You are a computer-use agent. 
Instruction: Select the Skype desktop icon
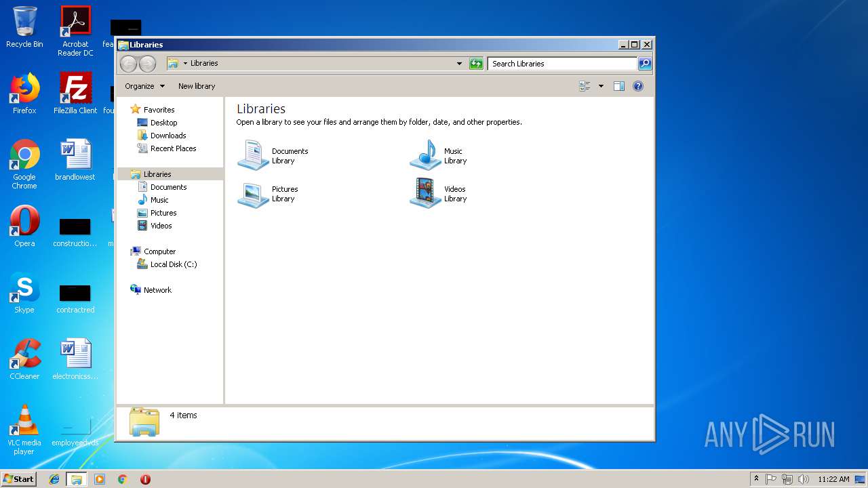[24, 293]
